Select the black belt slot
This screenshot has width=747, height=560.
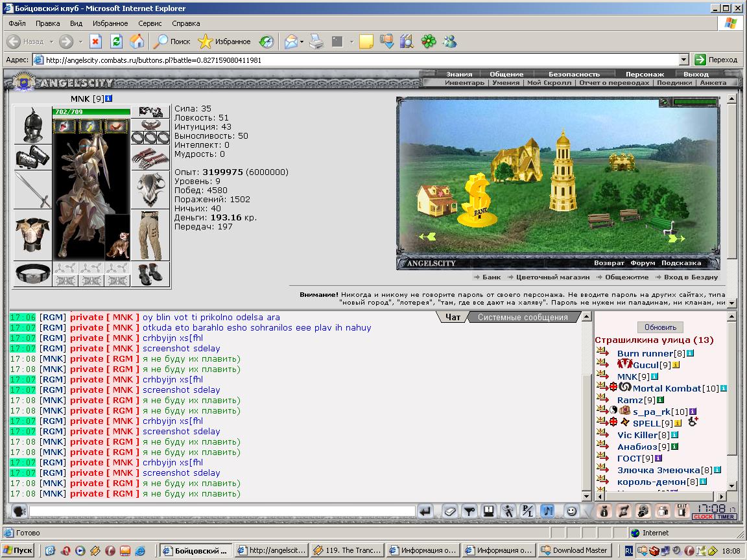point(32,274)
